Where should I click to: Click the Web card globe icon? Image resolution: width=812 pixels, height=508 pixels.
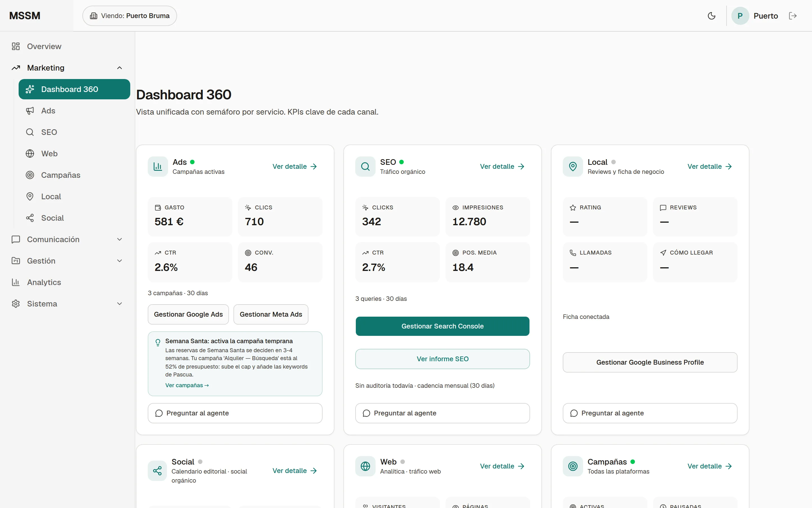365,466
